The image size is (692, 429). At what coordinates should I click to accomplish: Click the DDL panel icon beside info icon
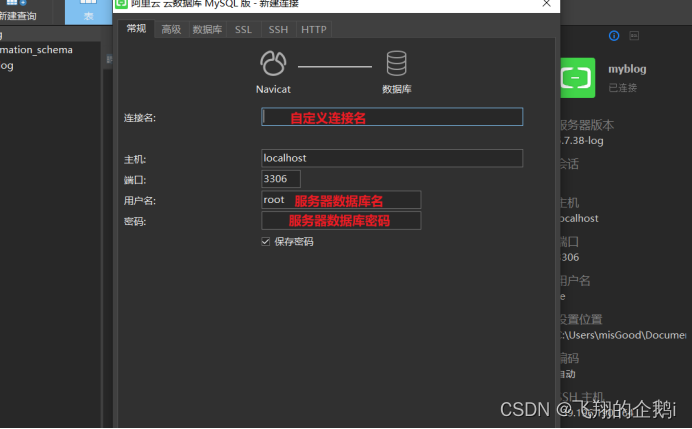click(634, 36)
